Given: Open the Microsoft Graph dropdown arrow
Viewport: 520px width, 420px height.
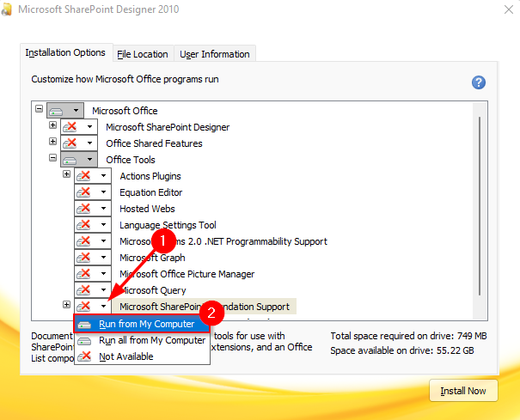Looking at the screenshot, I should coord(104,257).
